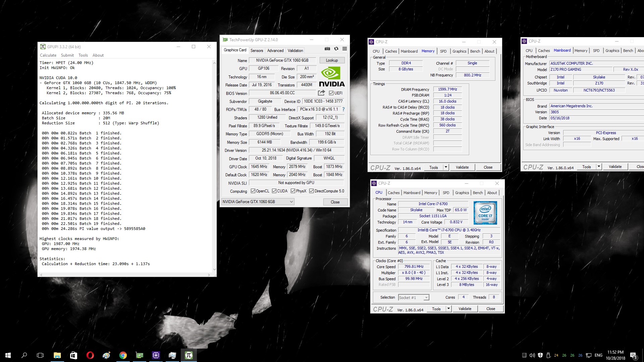Toggle the OpenCL checkbox
644x362 pixels.
253,191
